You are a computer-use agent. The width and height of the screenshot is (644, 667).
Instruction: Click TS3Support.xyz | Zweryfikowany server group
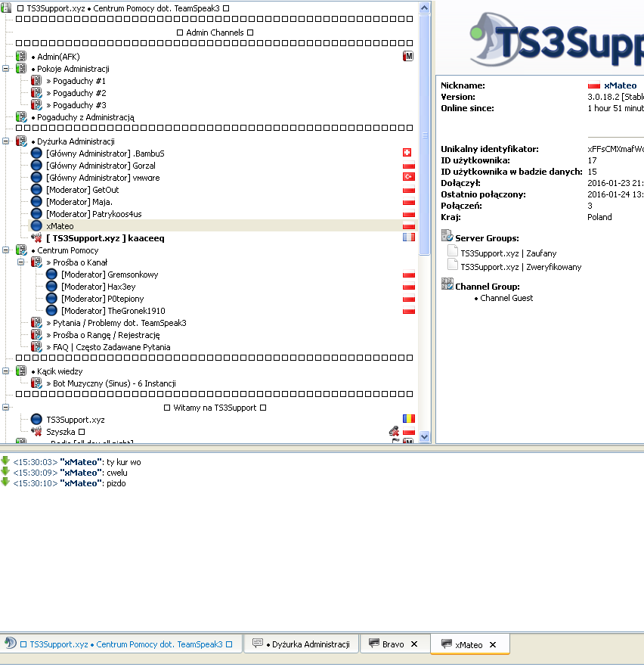(521, 267)
